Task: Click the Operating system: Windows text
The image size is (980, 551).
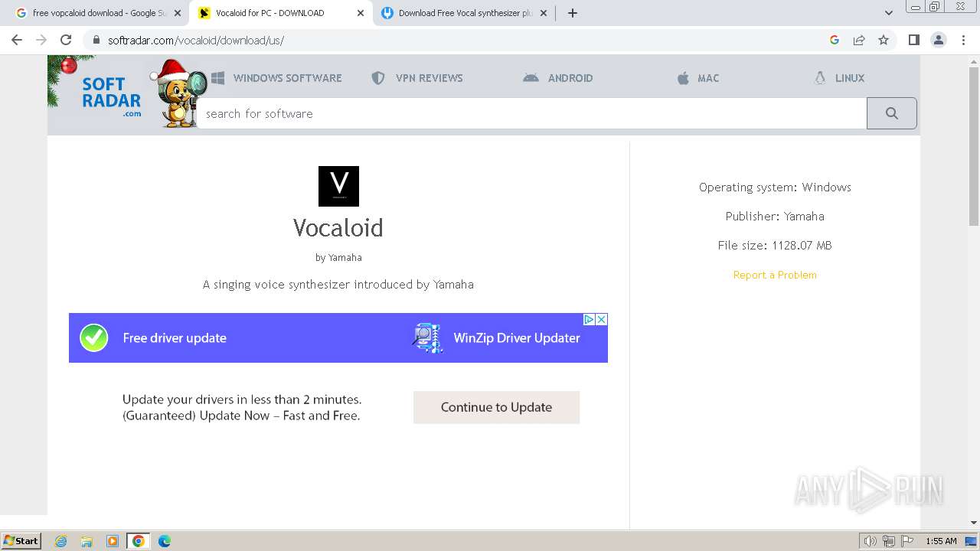Action: pyautogui.click(x=775, y=187)
